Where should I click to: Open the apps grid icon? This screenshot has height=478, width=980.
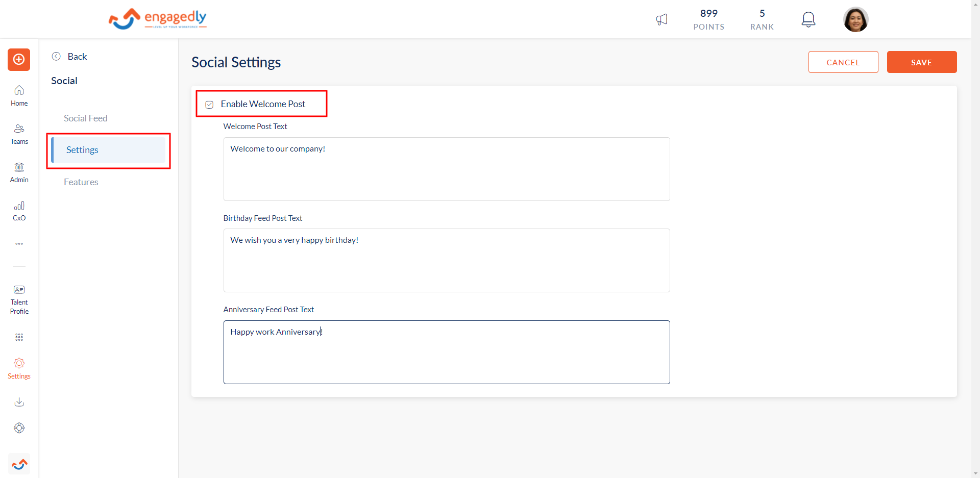click(19, 337)
